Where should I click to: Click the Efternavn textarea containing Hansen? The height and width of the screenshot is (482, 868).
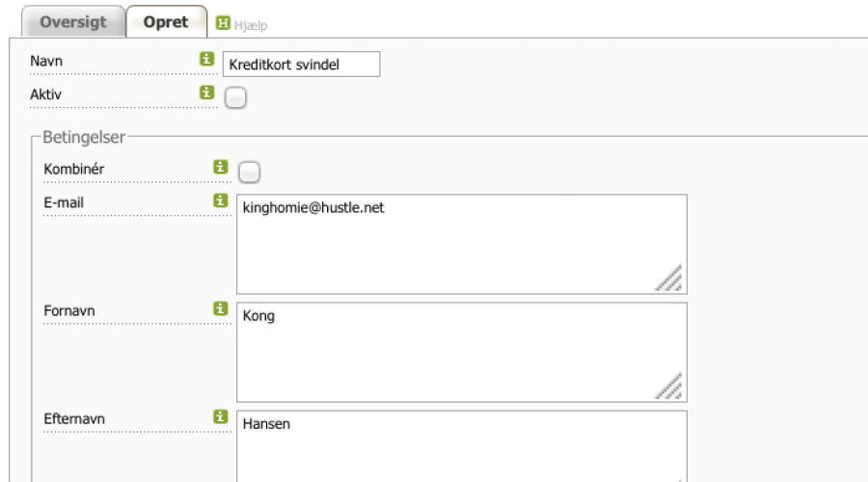tap(462, 446)
